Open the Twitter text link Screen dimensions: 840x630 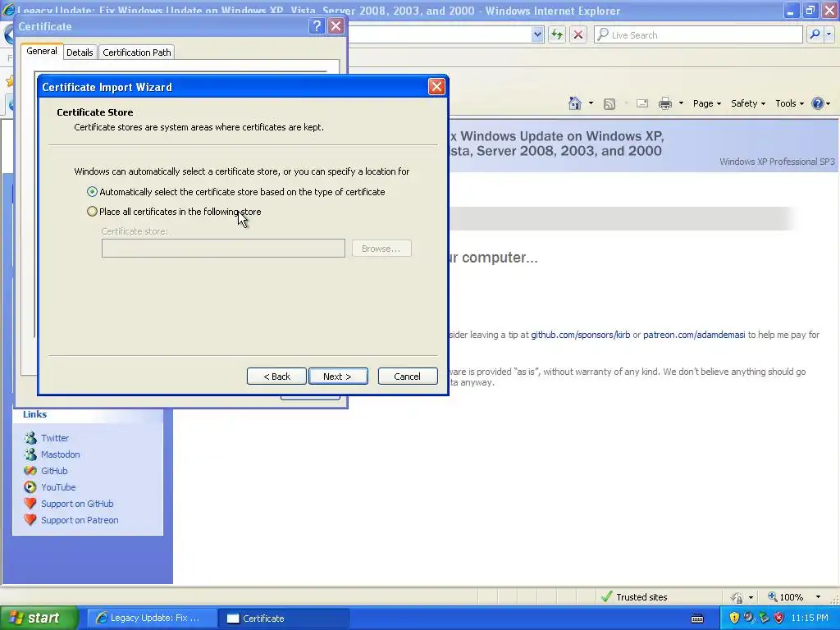[x=55, y=438]
